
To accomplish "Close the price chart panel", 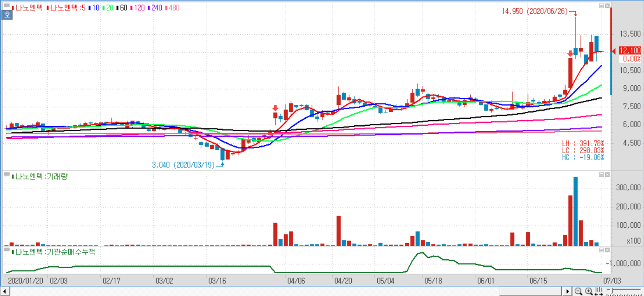I will 607,6.
